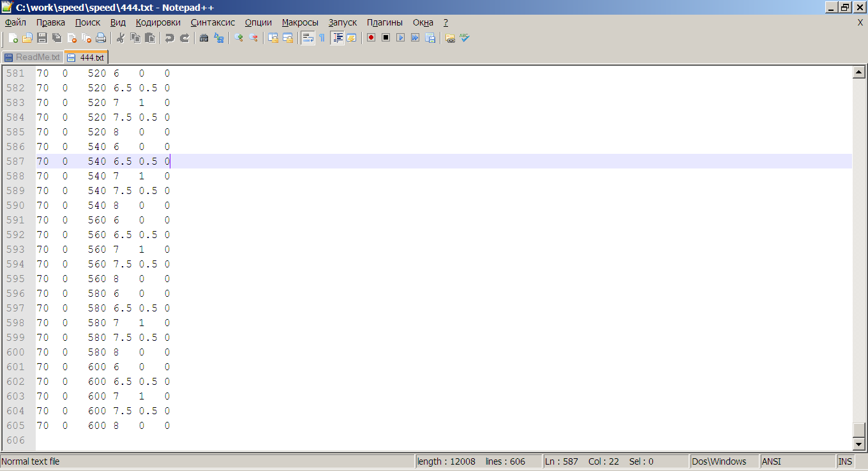Viewport: 868px width, 471px height.
Task: Cut selection with the scissors icon
Action: [x=120, y=38]
